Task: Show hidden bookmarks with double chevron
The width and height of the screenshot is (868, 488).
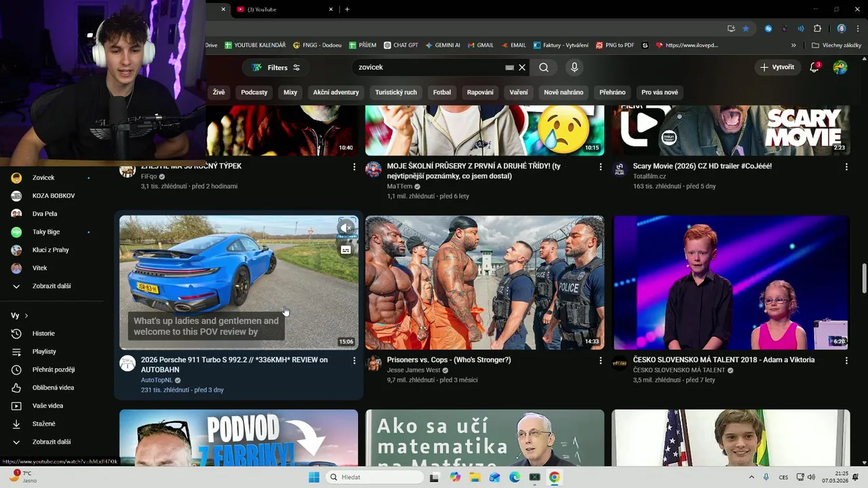Action: click(x=793, y=45)
